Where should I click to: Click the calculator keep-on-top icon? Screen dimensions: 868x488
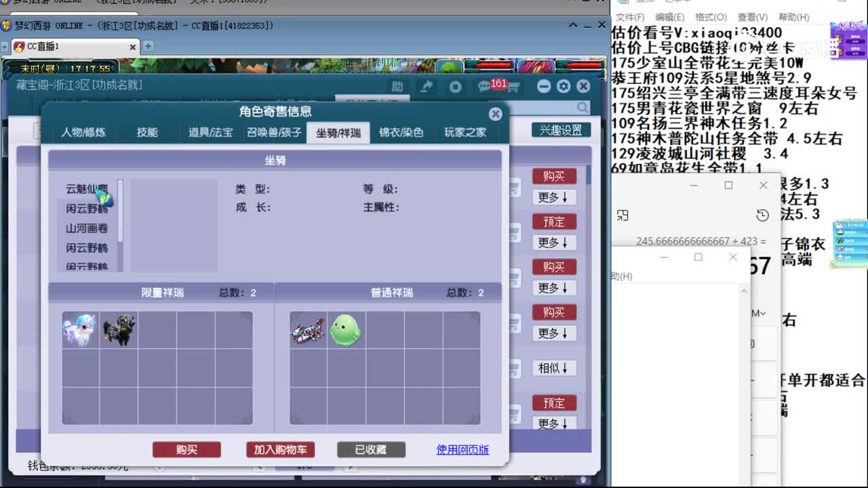(623, 215)
